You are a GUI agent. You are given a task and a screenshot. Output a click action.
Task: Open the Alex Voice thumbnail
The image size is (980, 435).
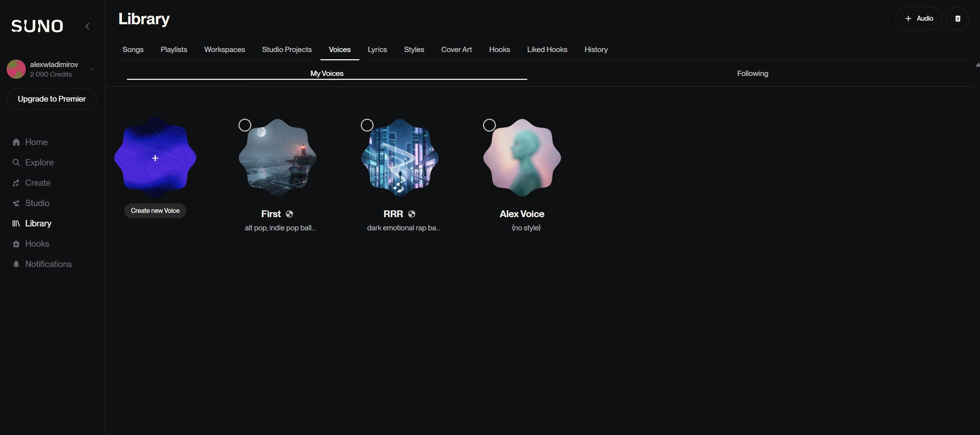pyautogui.click(x=522, y=158)
